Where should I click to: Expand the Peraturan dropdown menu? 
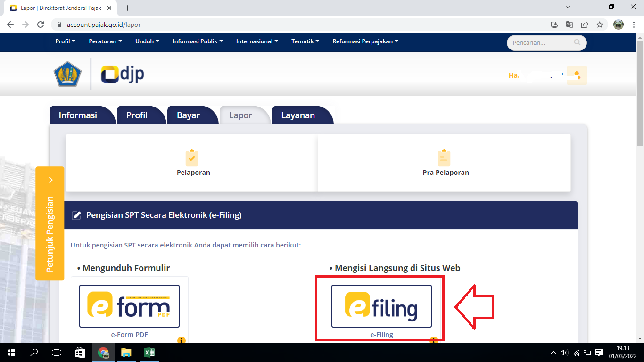tap(105, 41)
